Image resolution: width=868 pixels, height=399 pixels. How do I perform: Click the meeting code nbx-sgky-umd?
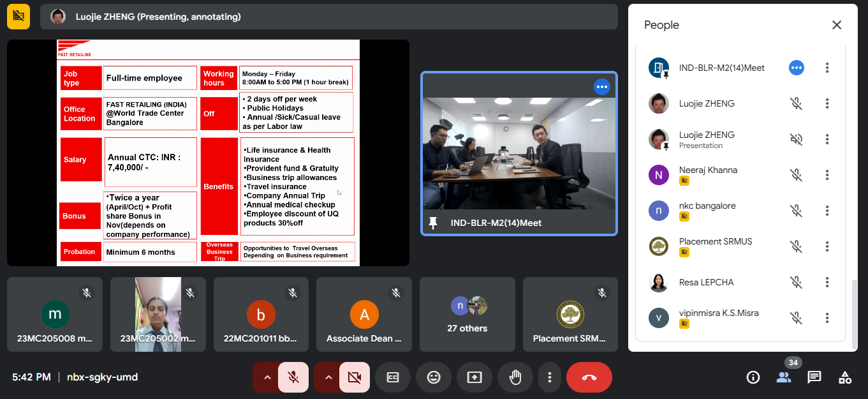(x=102, y=377)
